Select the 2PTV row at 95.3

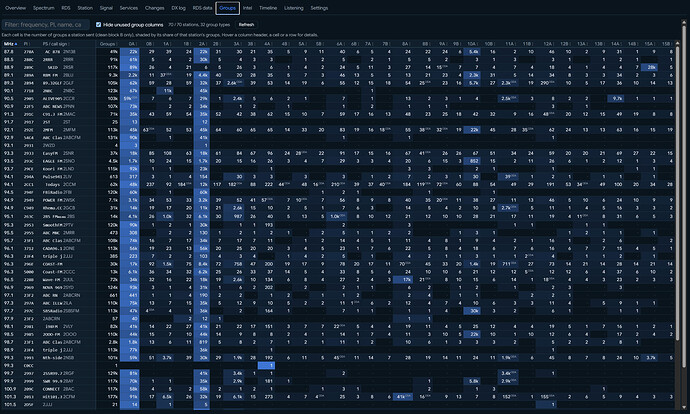(x=338, y=225)
